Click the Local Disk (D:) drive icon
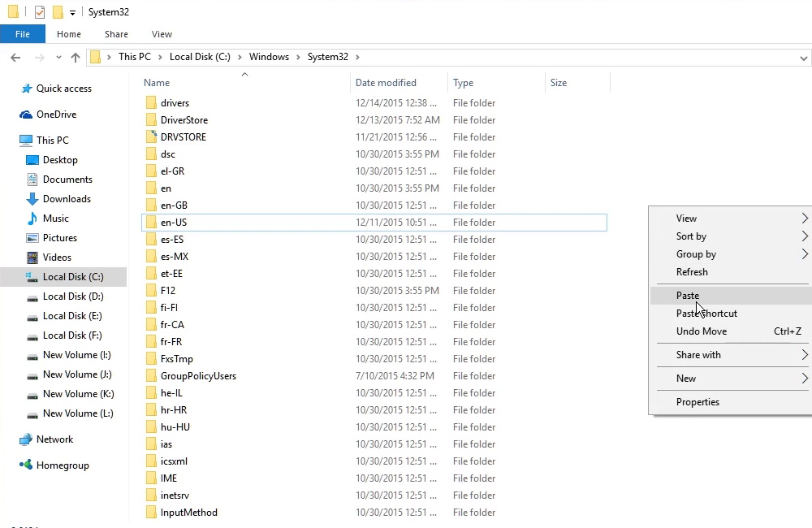The height and width of the screenshot is (528, 812). click(x=32, y=297)
